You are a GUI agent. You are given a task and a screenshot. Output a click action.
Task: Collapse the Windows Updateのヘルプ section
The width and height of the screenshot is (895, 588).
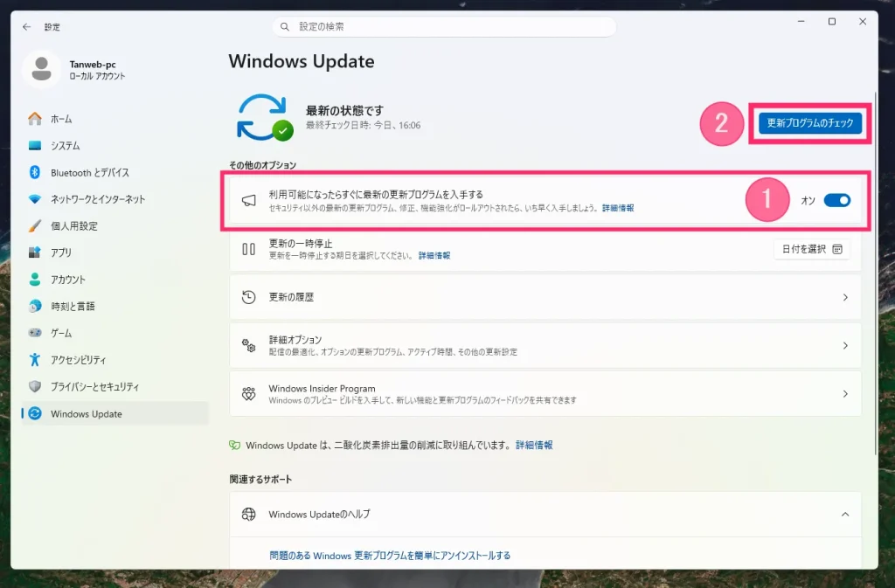[845, 514]
